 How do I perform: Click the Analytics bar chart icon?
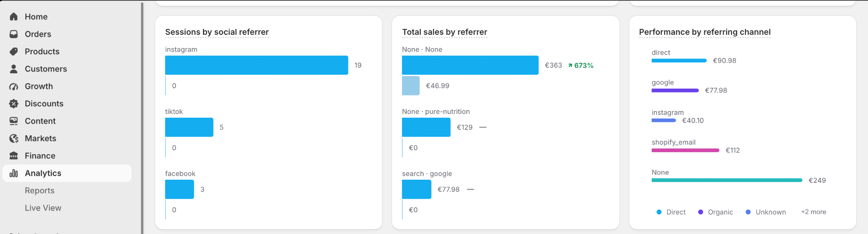(14, 173)
